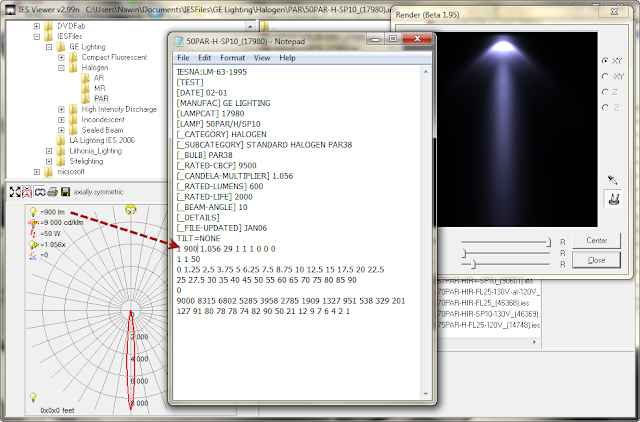Expand the Sealed Beam folder node

click(61, 130)
